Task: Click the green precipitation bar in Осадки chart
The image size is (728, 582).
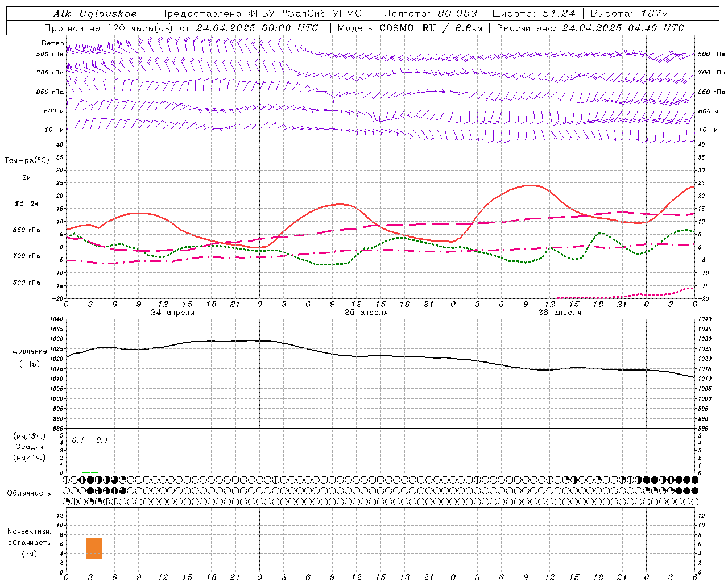Action: point(90,472)
